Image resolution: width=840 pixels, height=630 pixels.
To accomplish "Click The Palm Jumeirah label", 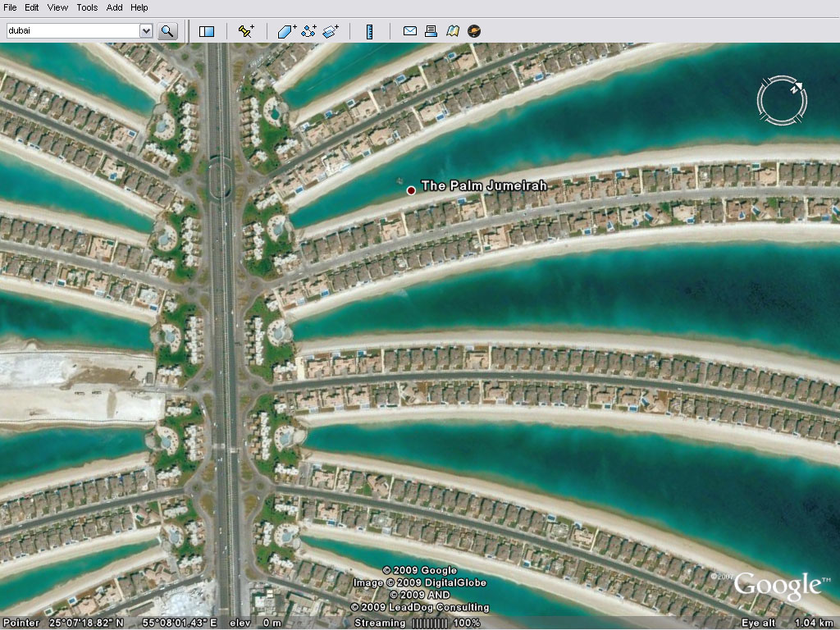I will pyautogui.click(x=484, y=185).
